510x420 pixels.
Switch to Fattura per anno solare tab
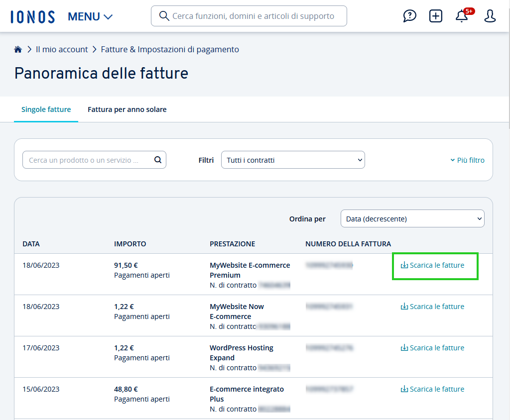pyautogui.click(x=127, y=109)
